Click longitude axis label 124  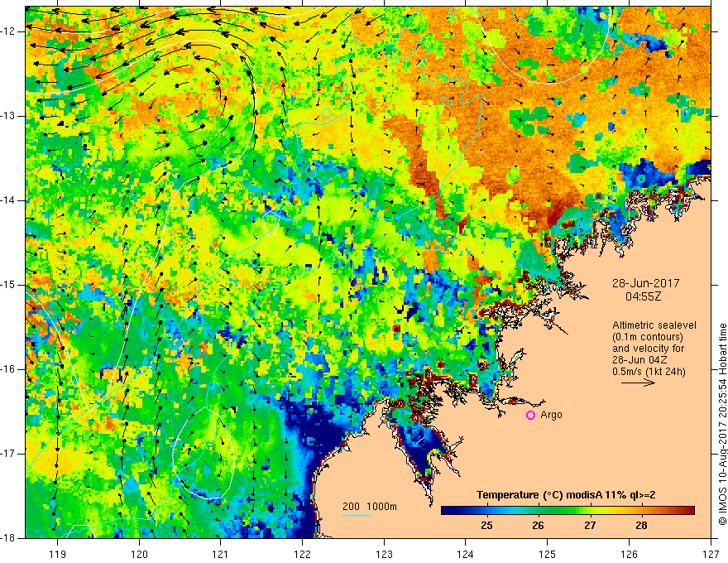tap(465, 554)
